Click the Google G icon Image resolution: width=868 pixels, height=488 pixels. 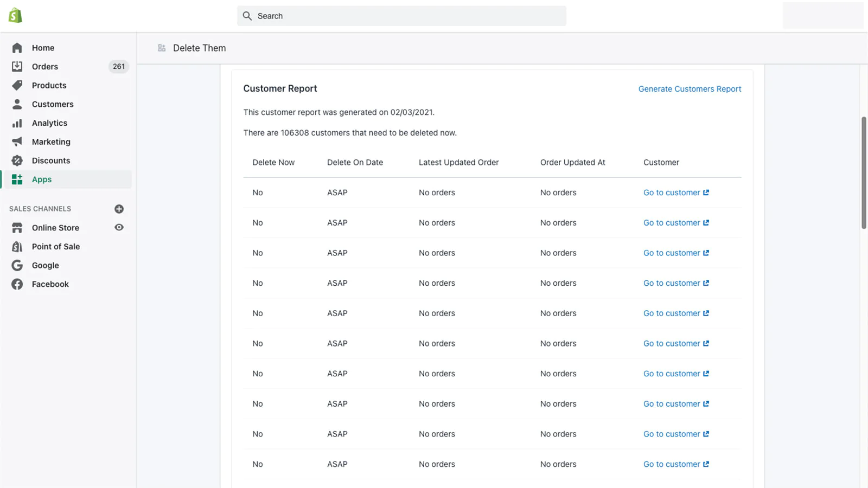(17, 265)
